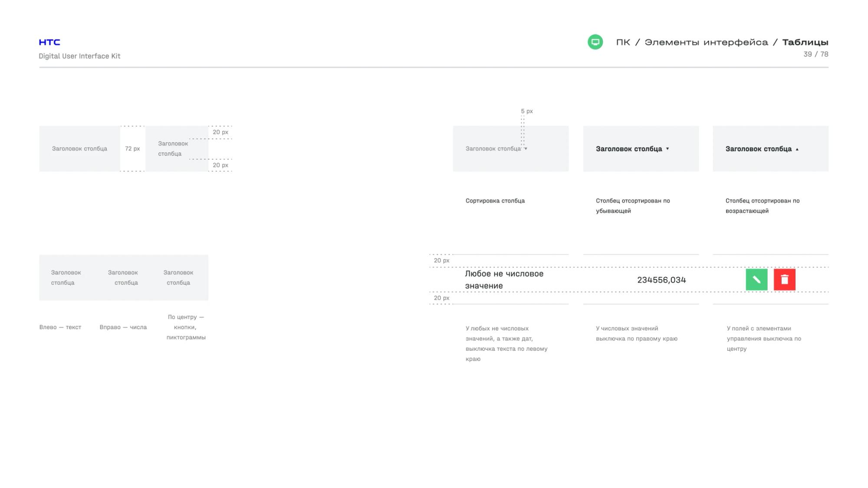Click note У любых не числовых значений
The width and height of the screenshot is (868, 488).
click(506, 343)
